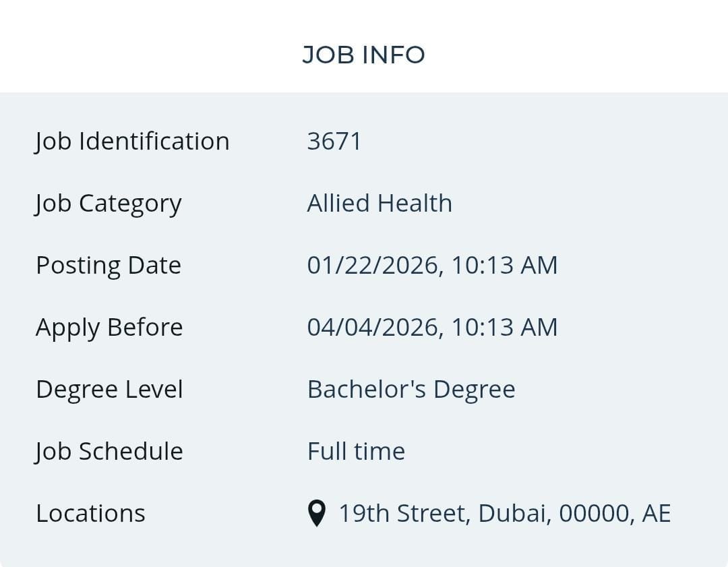Select the Posting Date label
Image resolution: width=728 pixels, height=567 pixels.
pos(109,266)
